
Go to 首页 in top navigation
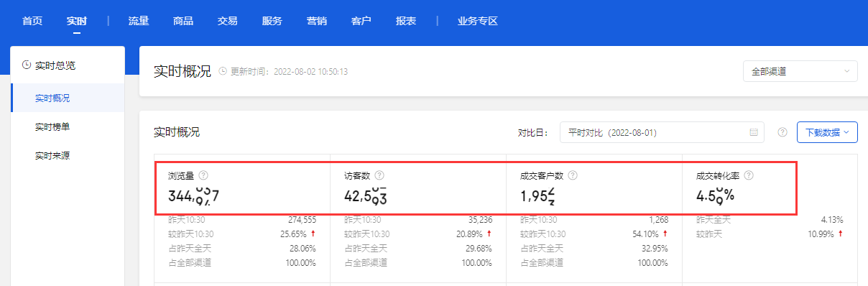tap(32, 21)
